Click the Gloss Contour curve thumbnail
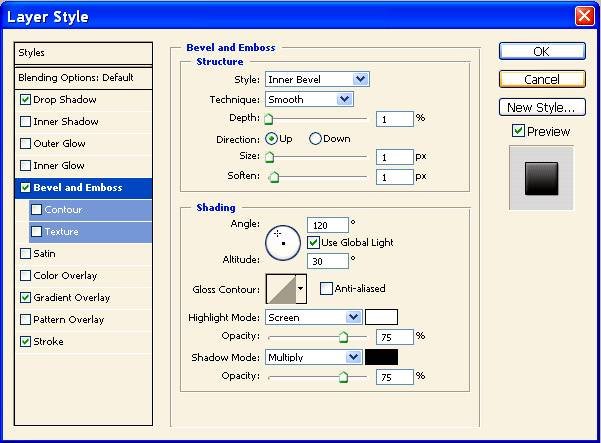The height and width of the screenshot is (443, 601). click(x=281, y=290)
